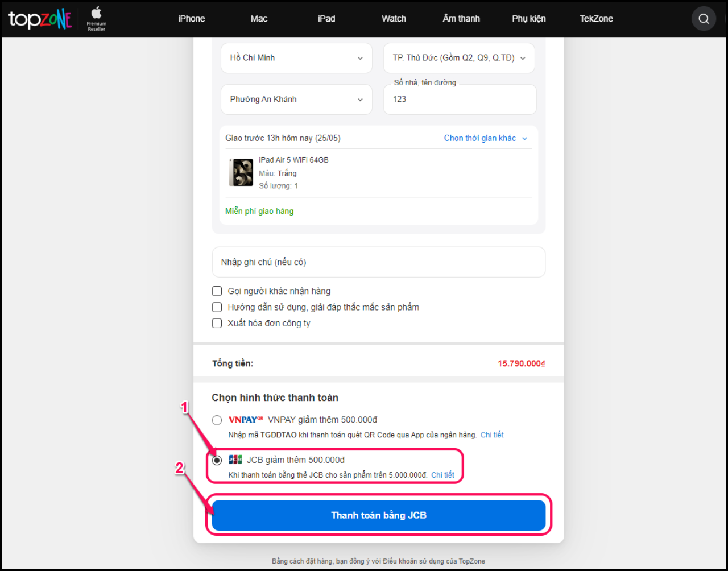Expand the TP. Thủ Đức district dropdown

[459, 58]
